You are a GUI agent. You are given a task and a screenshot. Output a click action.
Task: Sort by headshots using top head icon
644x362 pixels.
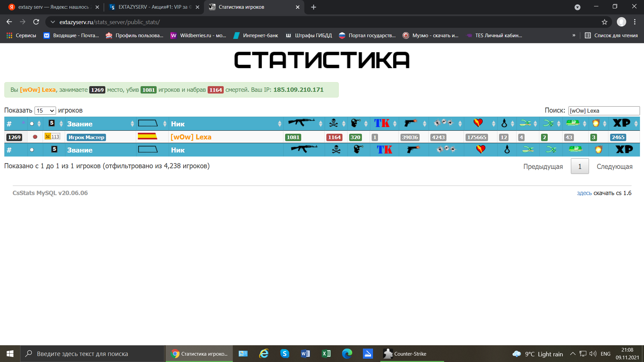[x=356, y=123]
